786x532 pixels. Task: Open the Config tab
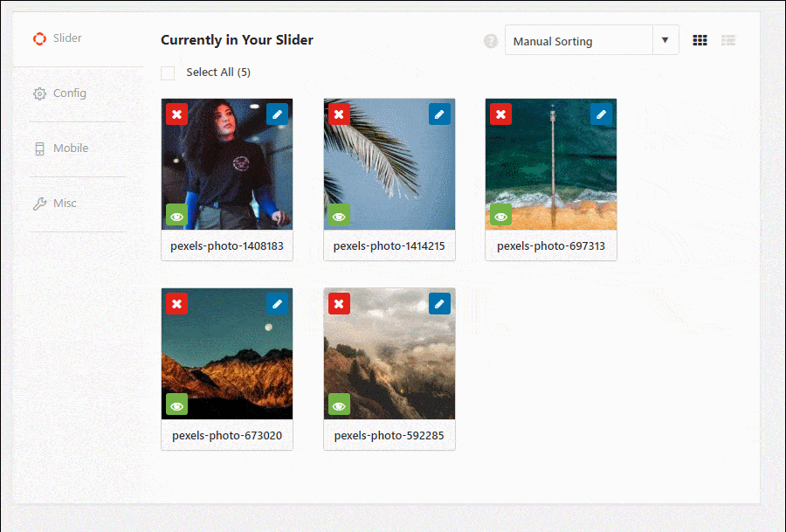point(79,93)
